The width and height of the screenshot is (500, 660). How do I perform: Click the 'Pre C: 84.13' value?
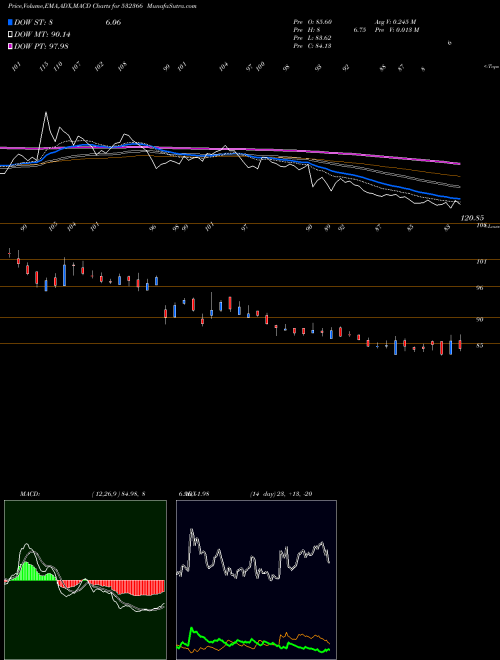pyautogui.click(x=312, y=46)
